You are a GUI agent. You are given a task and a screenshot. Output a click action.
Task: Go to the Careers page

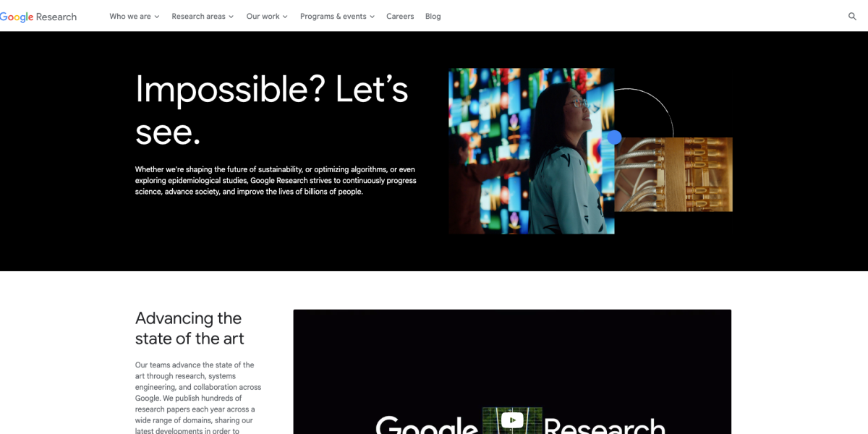click(400, 17)
